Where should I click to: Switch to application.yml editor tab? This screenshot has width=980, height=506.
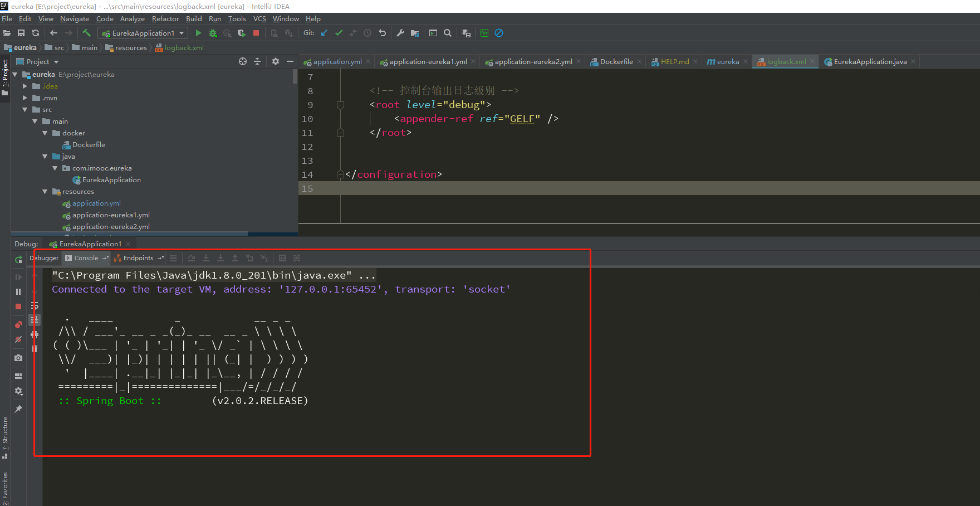pyautogui.click(x=336, y=62)
